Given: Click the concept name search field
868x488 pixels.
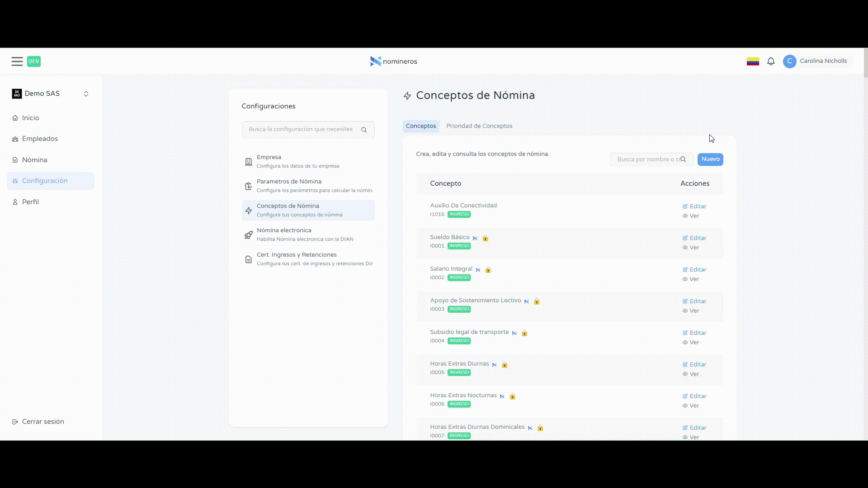Looking at the screenshot, I should click(646, 160).
